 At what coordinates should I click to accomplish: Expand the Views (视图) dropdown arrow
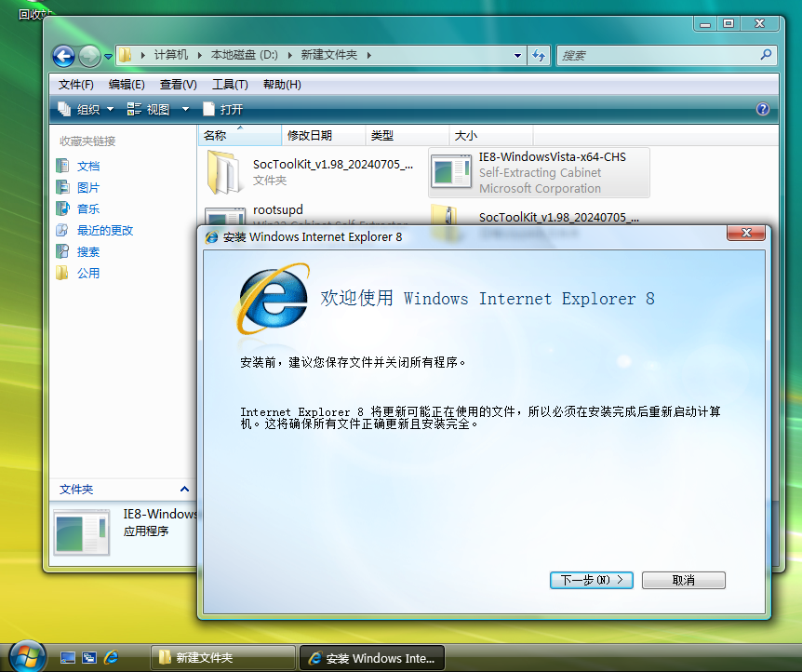[184, 109]
